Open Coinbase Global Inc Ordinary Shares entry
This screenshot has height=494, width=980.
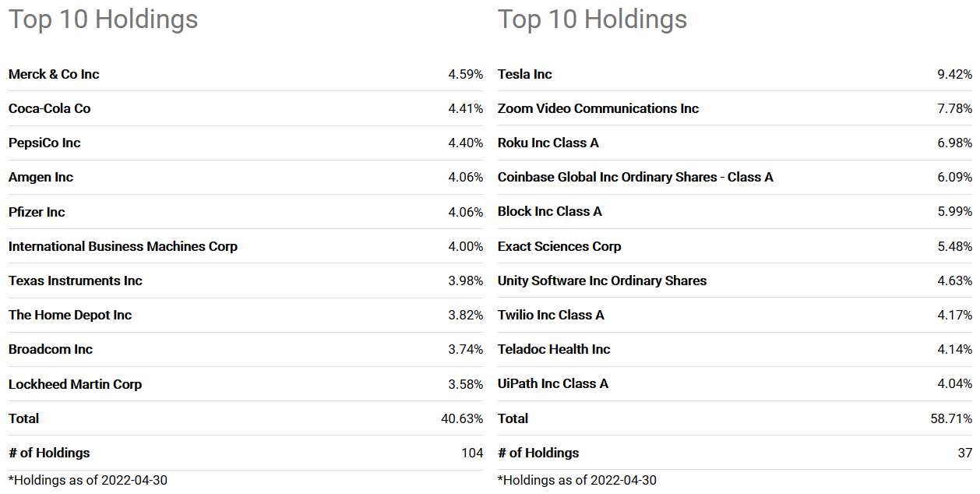coord(636,177)
